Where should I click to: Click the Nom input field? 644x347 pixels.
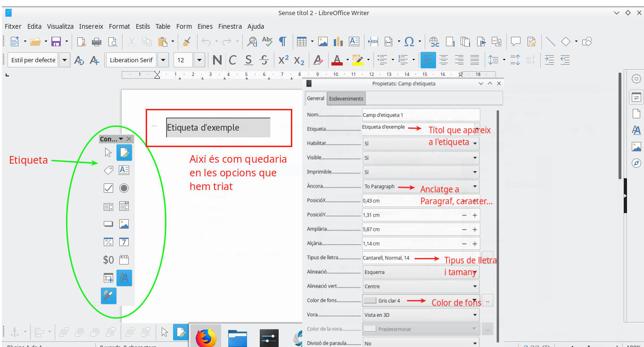(421, 115)
